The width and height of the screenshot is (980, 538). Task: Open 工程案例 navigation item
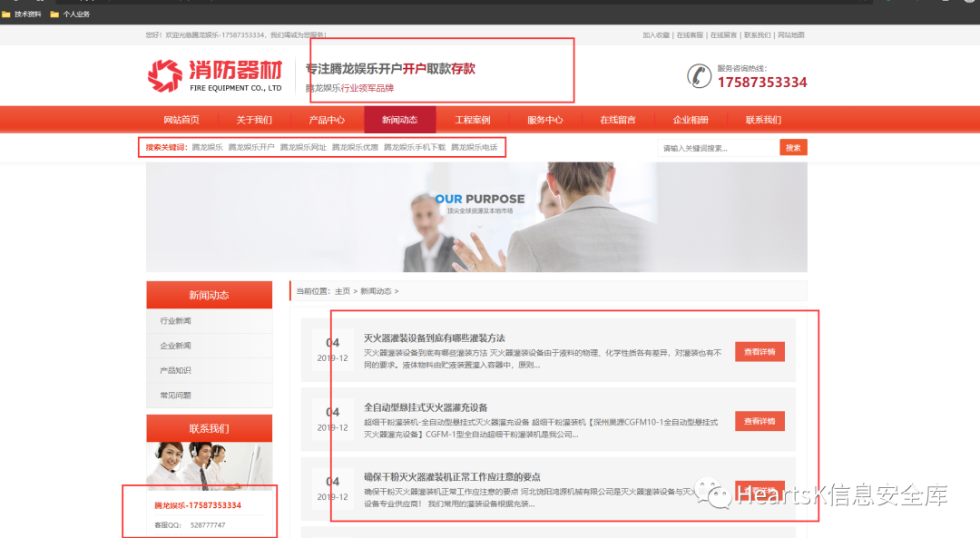point(473,120)
